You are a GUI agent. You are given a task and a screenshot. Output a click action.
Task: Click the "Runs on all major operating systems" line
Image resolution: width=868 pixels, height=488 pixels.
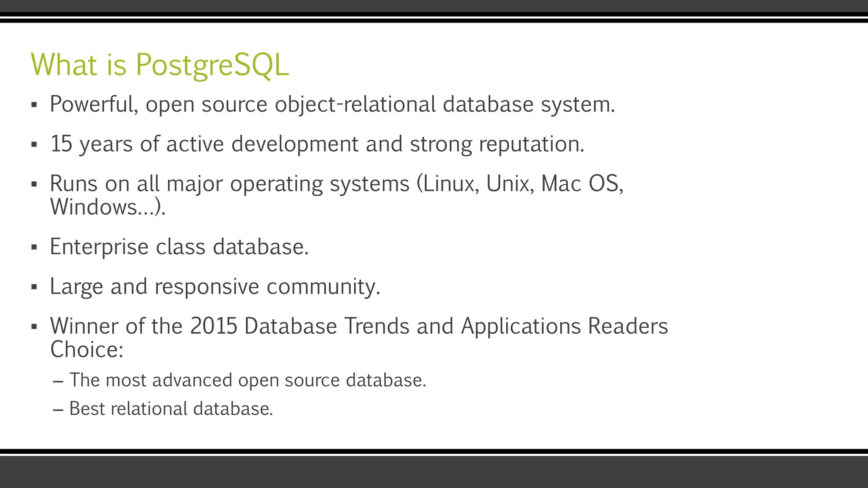[x=337, y=184]
